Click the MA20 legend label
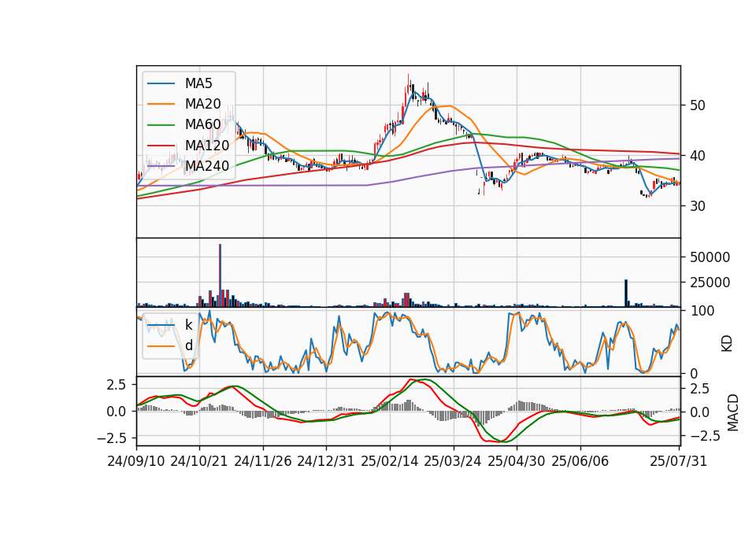 [202, 104]
